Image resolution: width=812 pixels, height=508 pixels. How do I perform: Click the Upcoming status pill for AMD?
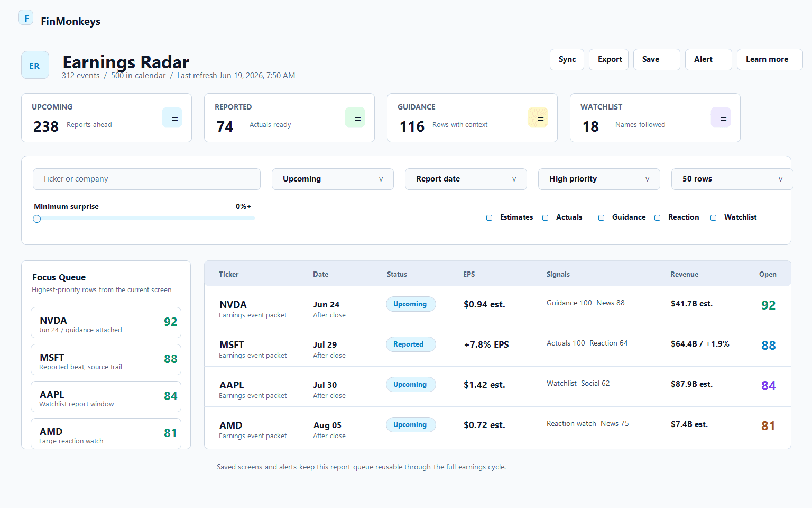point(411,424)
